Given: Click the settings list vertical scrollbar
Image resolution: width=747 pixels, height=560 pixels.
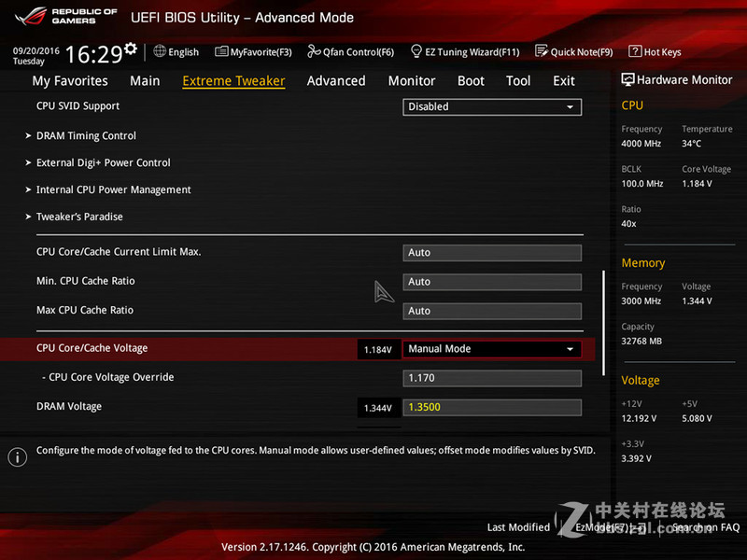Looking at the screenshot, I should [x=603, y=323].
